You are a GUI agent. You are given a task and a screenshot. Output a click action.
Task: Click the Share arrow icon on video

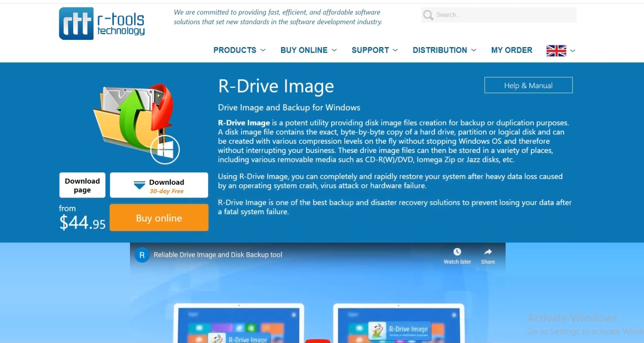pos(488,252)
